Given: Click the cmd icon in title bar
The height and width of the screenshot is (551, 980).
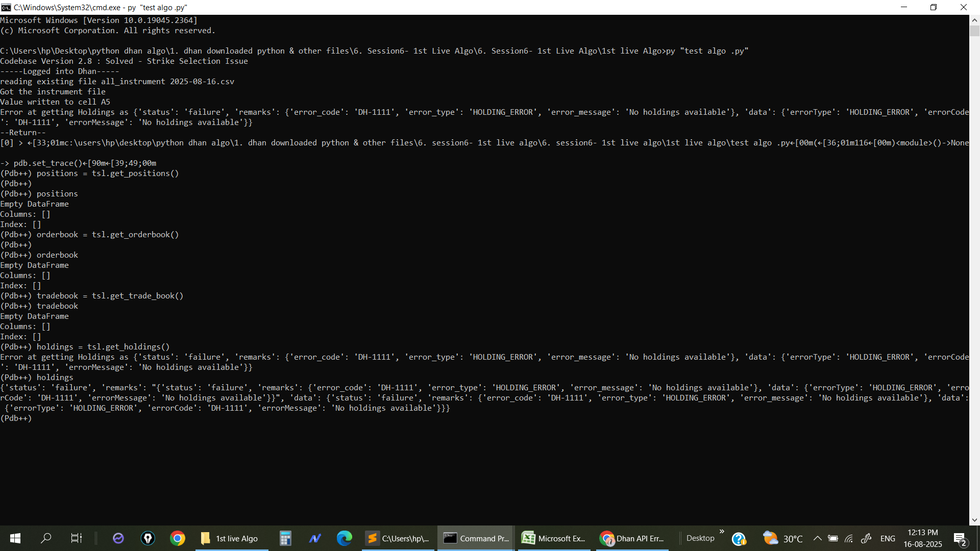Looking at the screenshot, I should tap(6, 7).
